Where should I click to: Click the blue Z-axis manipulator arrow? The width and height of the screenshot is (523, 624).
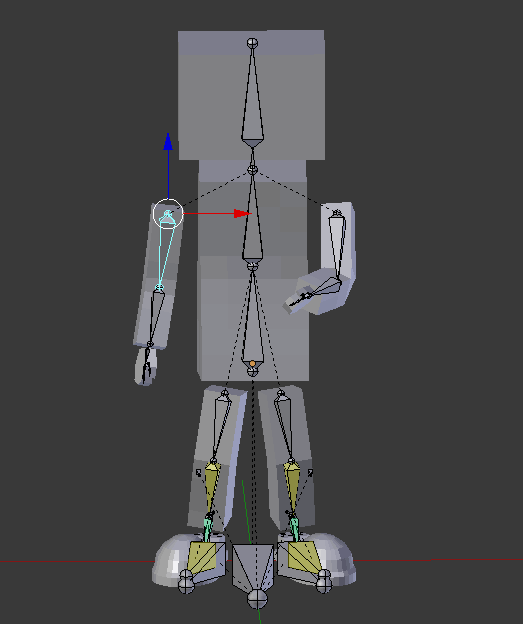[x=168, y=142]
